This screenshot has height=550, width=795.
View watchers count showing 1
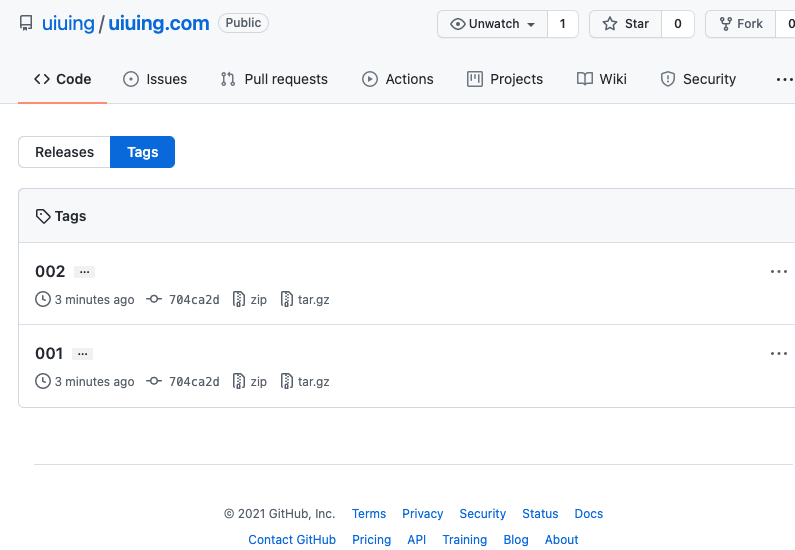563,24
